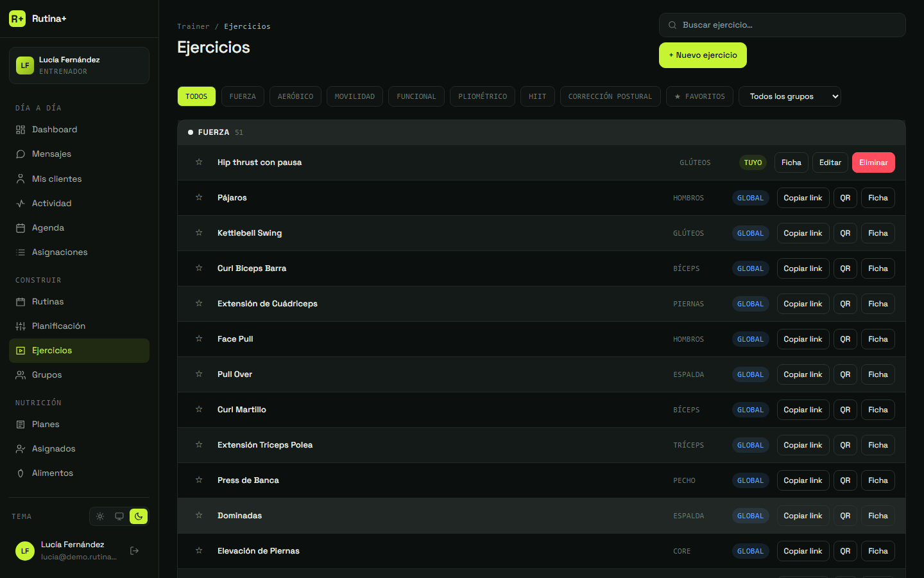The image size is (924, 578).
Task: Filter exercises by AERÓBICO
Action: coord(295,96)
